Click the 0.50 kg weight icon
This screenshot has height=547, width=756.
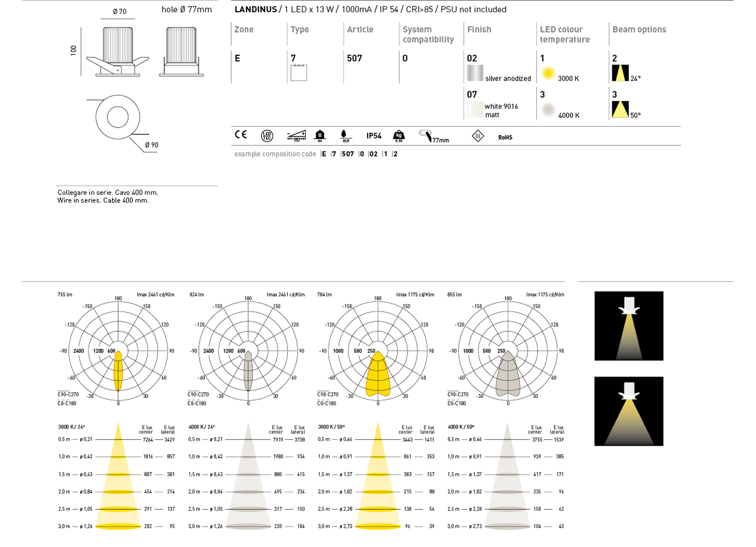point(398,136)
